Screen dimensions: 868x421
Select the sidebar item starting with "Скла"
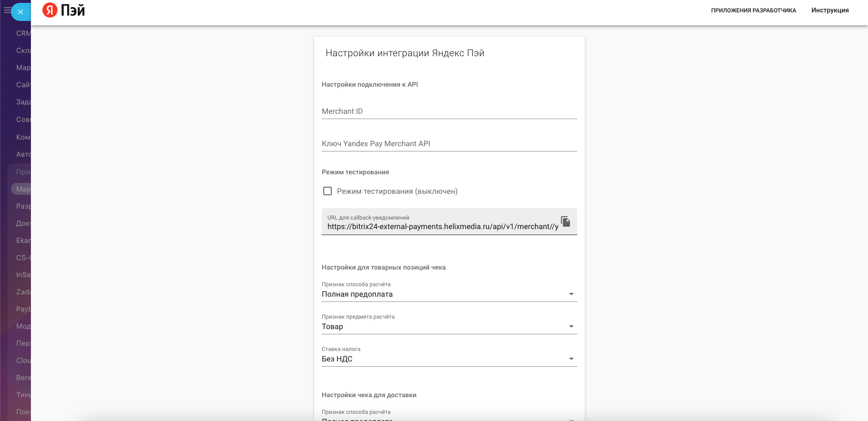pyautogui.click(x=23, y=50)
